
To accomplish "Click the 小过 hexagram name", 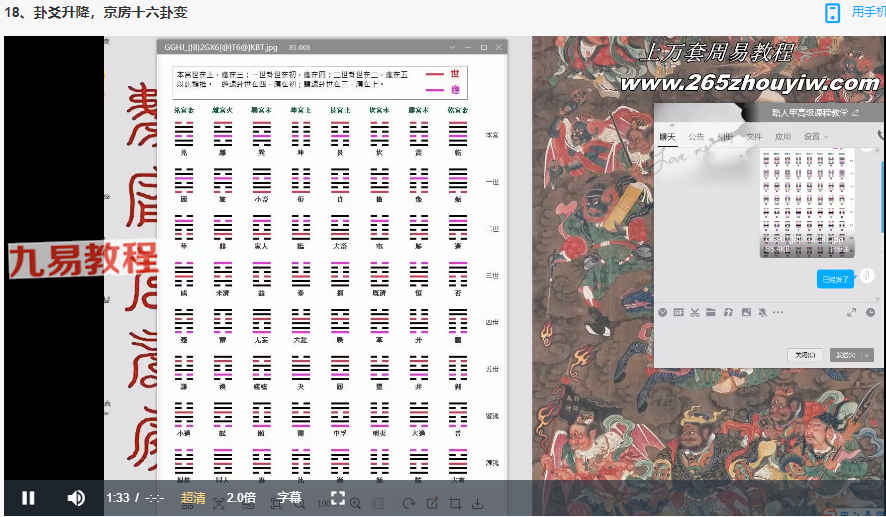I will (x=183, y=433).
